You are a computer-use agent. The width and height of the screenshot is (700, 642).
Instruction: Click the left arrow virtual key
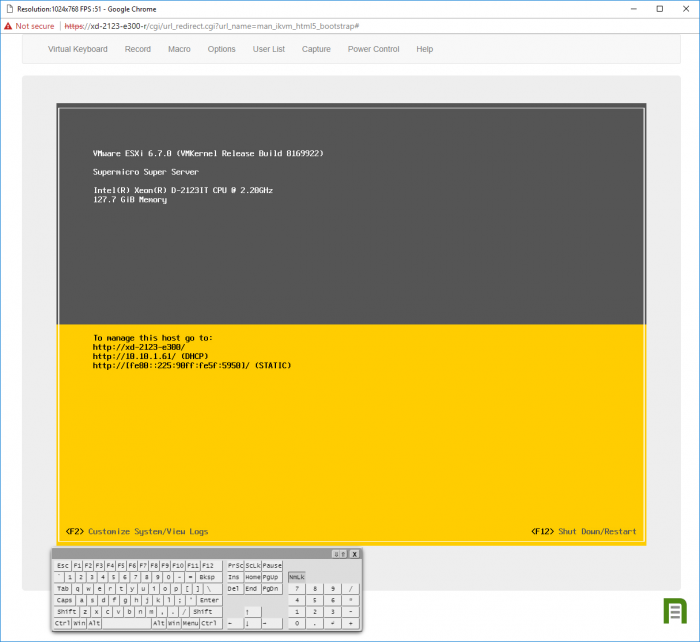coord(235,623)
